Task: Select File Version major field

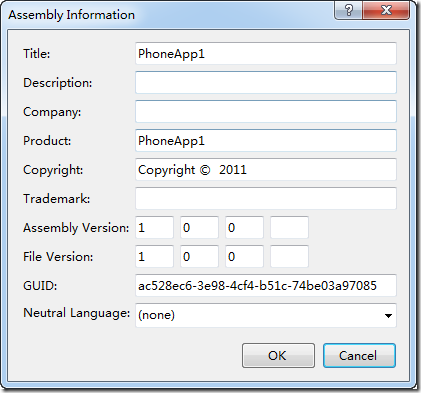Action: pos(154,256)
